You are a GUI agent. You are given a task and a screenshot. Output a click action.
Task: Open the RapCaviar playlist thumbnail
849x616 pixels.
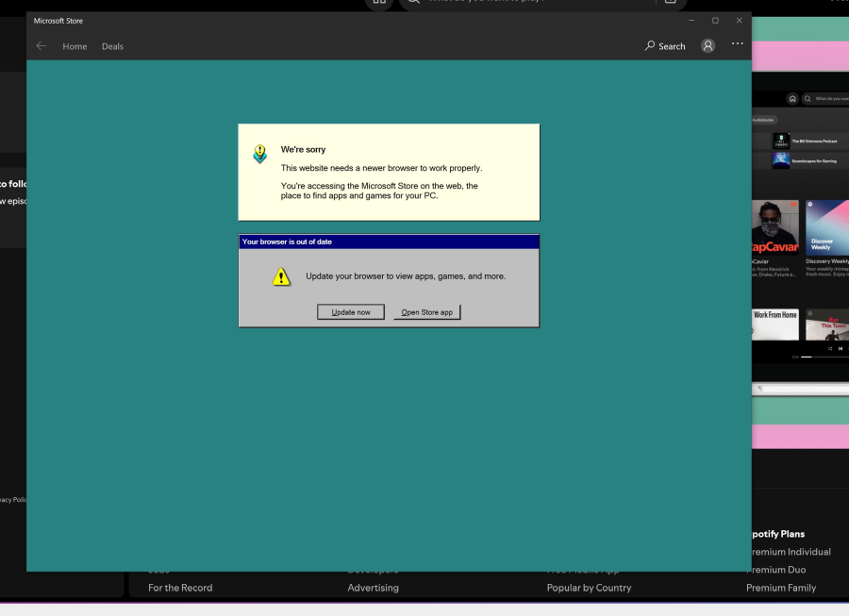(x=775, y=227)
